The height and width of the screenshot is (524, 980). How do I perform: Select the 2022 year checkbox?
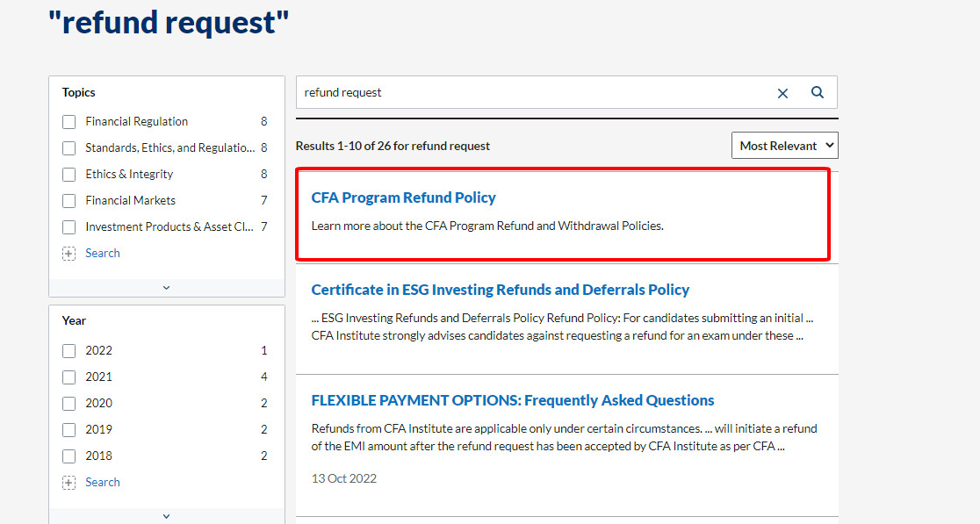[68, 350]
